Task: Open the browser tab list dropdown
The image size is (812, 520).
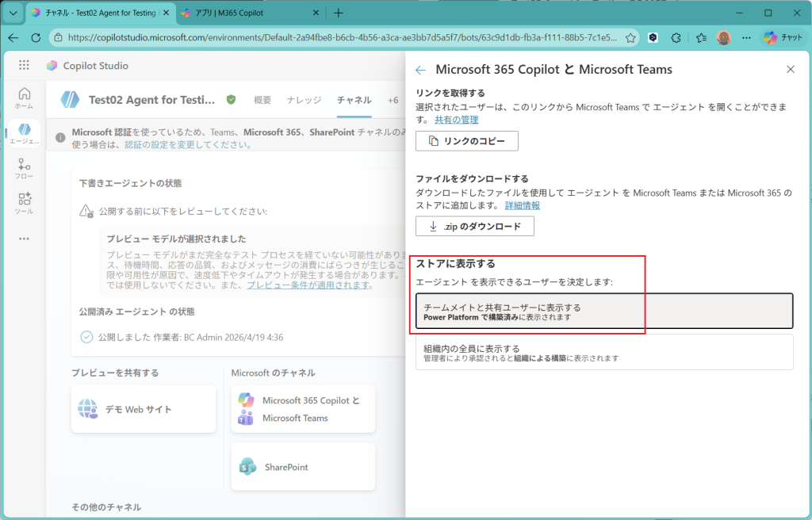Action: 13,13
